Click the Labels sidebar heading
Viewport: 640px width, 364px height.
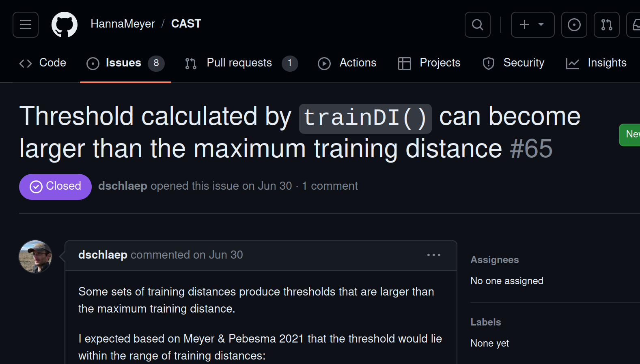(486, 322)
